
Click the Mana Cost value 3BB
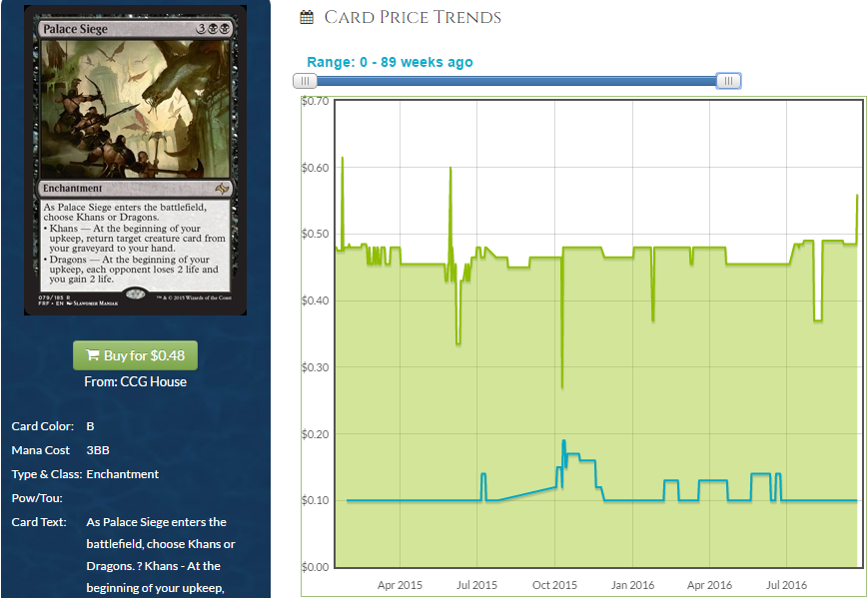click(x=98, y=450)
